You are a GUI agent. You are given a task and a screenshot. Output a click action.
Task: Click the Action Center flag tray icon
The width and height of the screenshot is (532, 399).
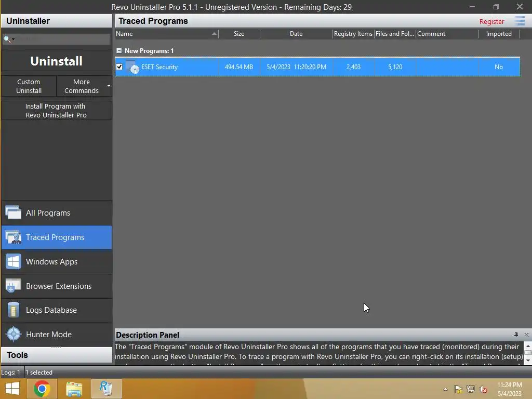coord(458,389)
